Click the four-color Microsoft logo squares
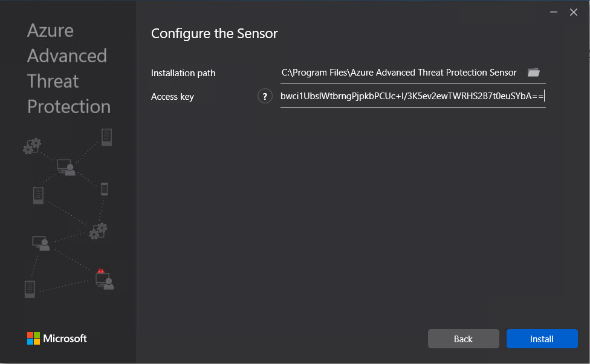The width and height of the screenshot is (590, 364). tap(34, 338)
